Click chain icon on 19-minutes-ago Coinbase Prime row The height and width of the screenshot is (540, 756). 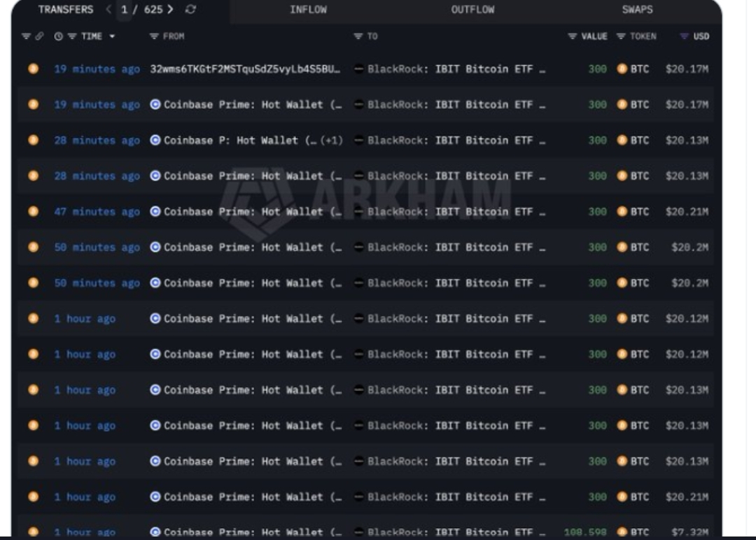point(34,104)
